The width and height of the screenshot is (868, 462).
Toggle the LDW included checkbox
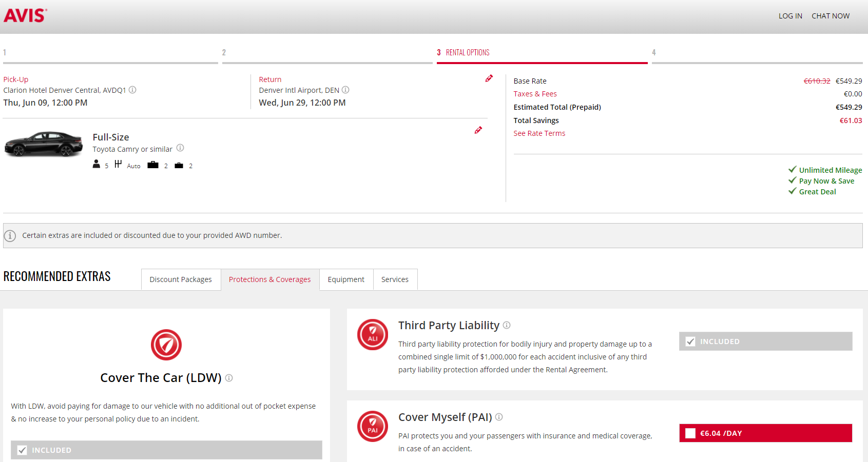(22, 450)
